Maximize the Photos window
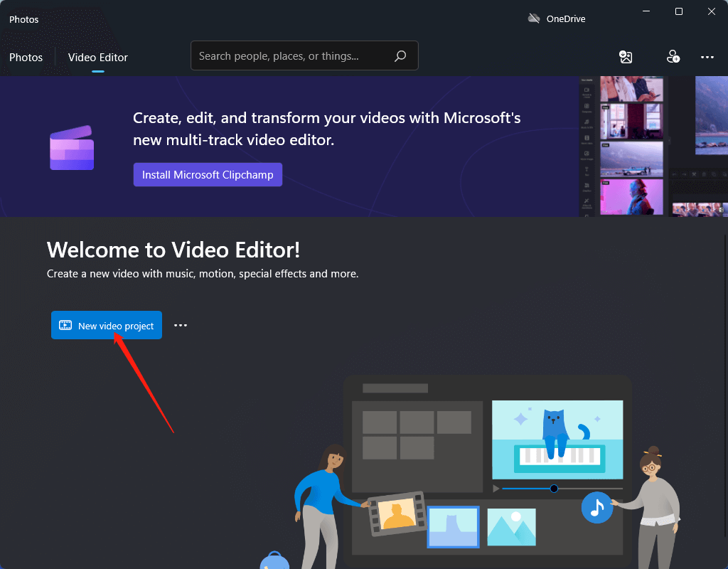The width and height of the screenshot is (728, 569). [679, 11]
